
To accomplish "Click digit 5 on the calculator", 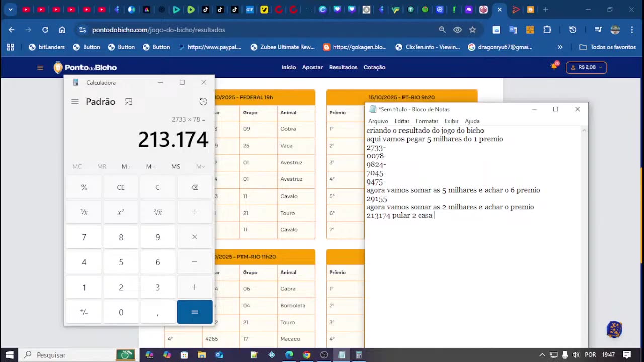I will pyautogui.click(x=121, y=262).
